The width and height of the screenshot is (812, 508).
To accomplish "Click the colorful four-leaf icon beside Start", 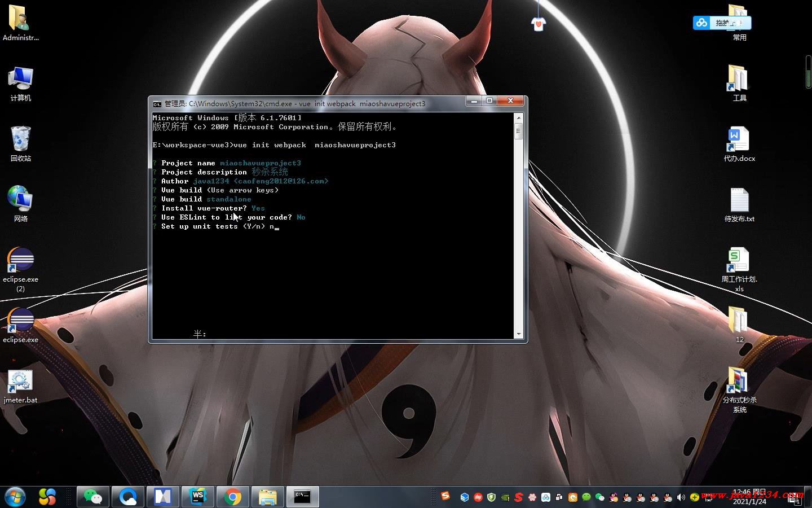I will 47,497.
